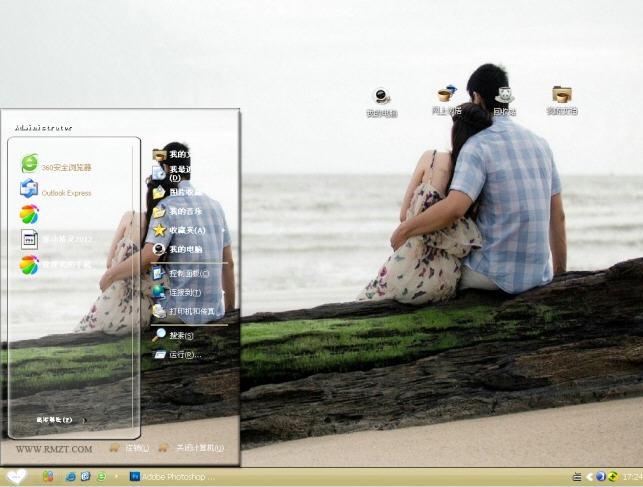Click the taskbar clock
The width and height of the screenshot is (643, 487).
tap(632, 477)
